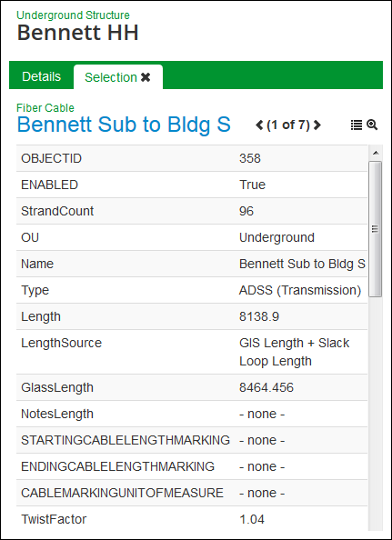This screenshot has height=540, width=392.
Task: Select the Type row ADSS (Transmission)
Action: 192,290
